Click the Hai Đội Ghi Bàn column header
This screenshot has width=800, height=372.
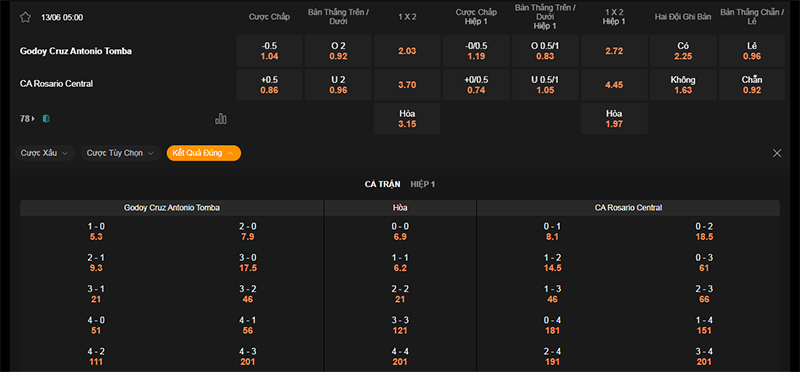coord(683,17)
